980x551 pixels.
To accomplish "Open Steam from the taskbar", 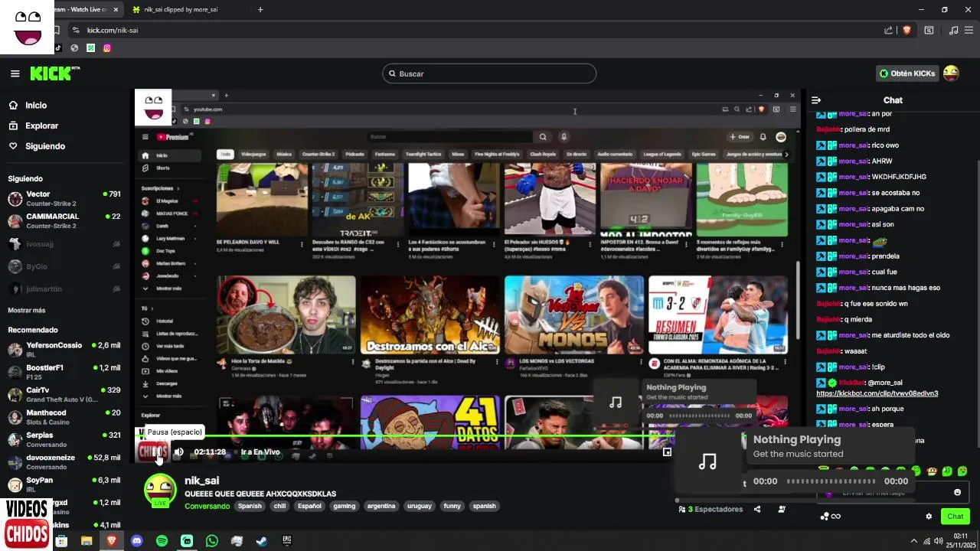I will [x=262, y=541].
